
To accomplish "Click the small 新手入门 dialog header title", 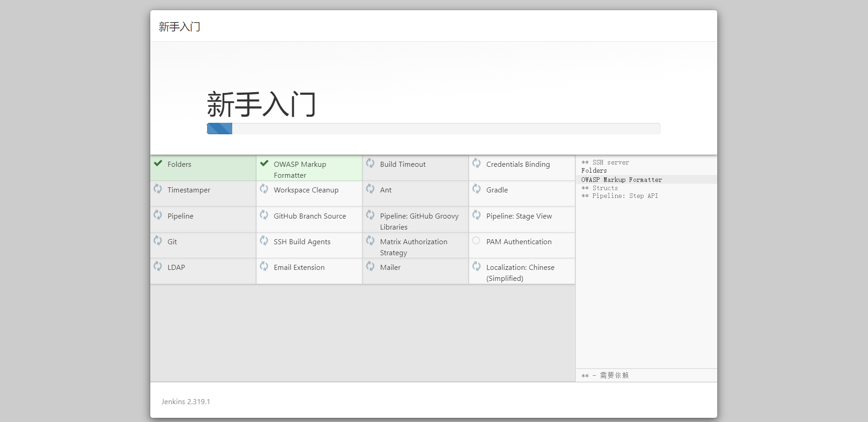I will (180, 27).
